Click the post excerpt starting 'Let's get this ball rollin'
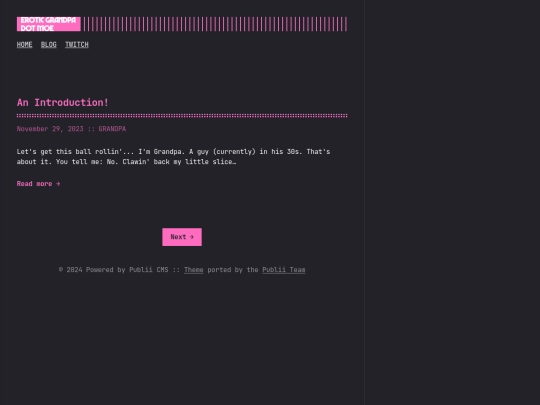540x405 pixels. click(x=173, y=157)
